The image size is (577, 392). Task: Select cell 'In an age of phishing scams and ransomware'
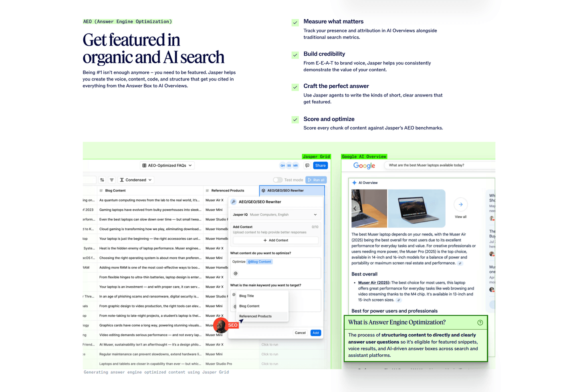(150, 296)
